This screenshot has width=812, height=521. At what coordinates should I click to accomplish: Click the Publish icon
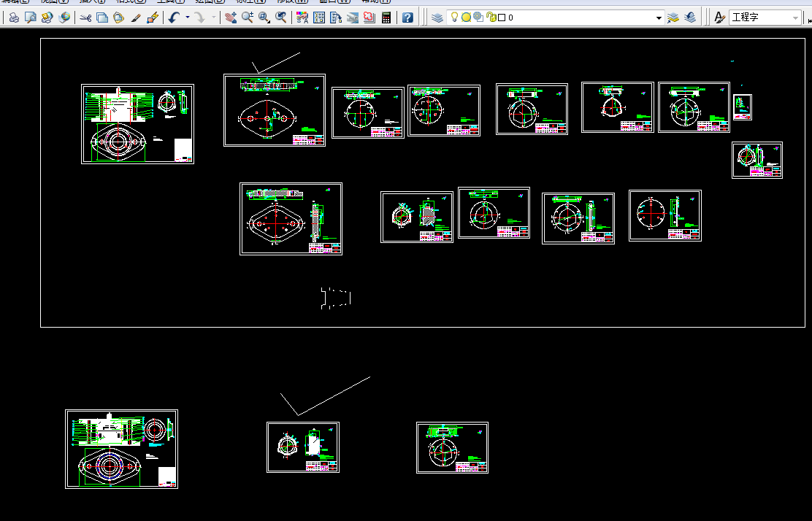pyautogui.click(x=47, y=18)
